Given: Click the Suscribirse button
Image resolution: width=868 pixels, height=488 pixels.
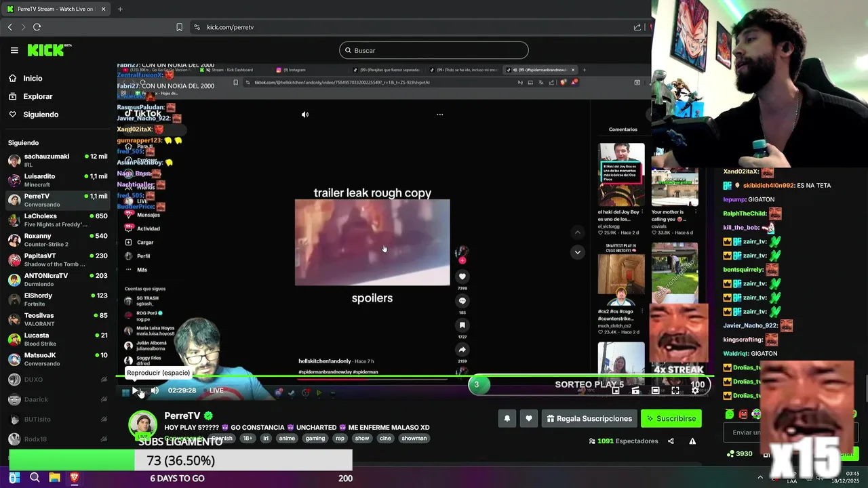Looking at the screenshot, I should tap(671, 419).
